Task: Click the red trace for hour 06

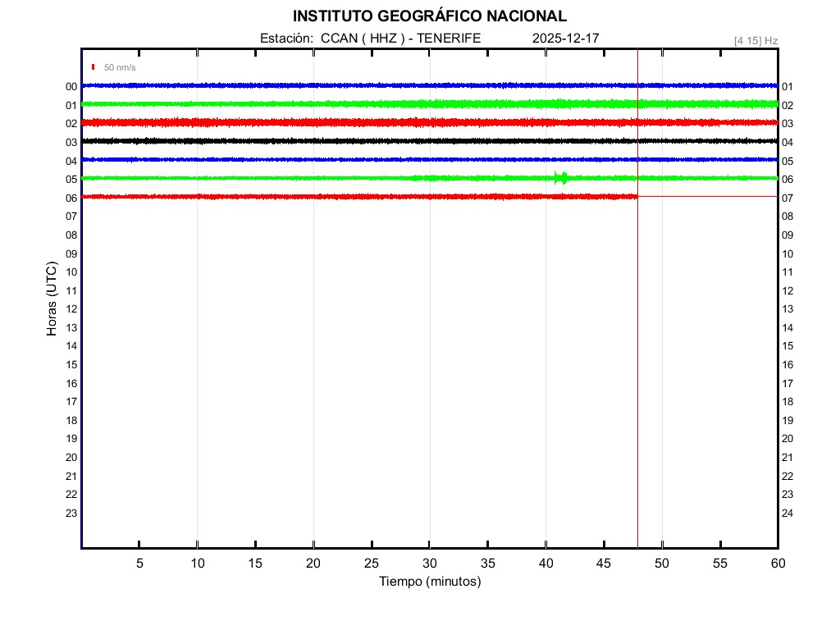Action: (328, 197)
